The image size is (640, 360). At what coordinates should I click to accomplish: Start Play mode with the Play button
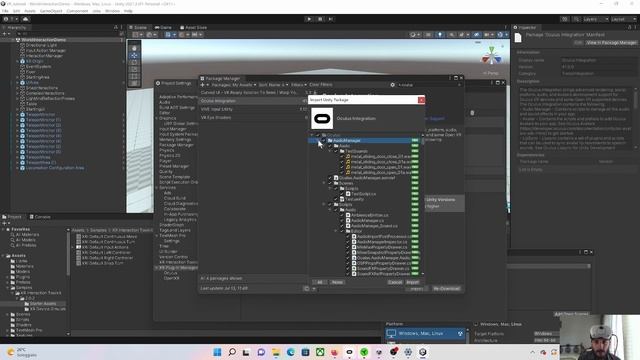click(x=309, y=19)
